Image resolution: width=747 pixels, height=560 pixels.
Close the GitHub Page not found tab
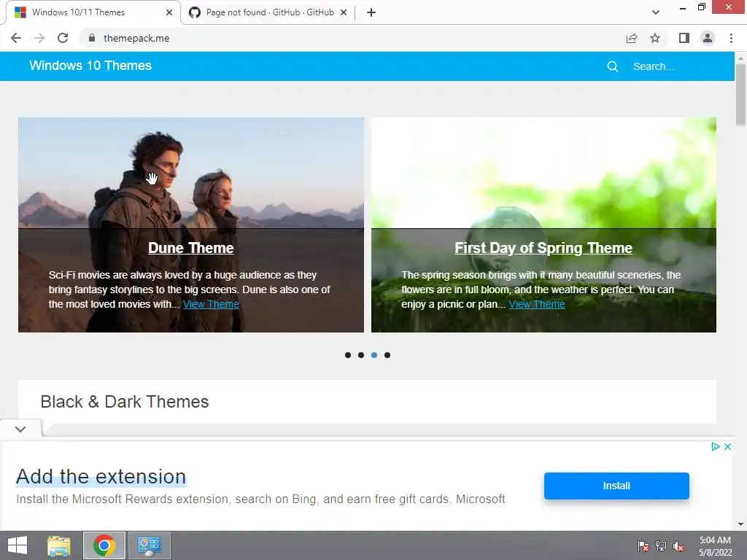point(344,12)
